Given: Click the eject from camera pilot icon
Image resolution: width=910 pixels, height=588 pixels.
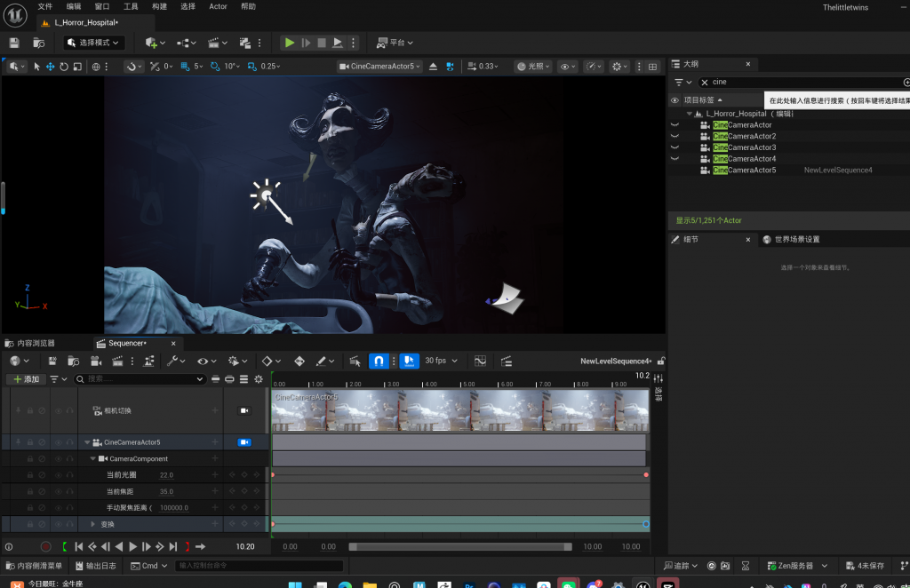Looking at the screenshot, I should coord(433,67).
